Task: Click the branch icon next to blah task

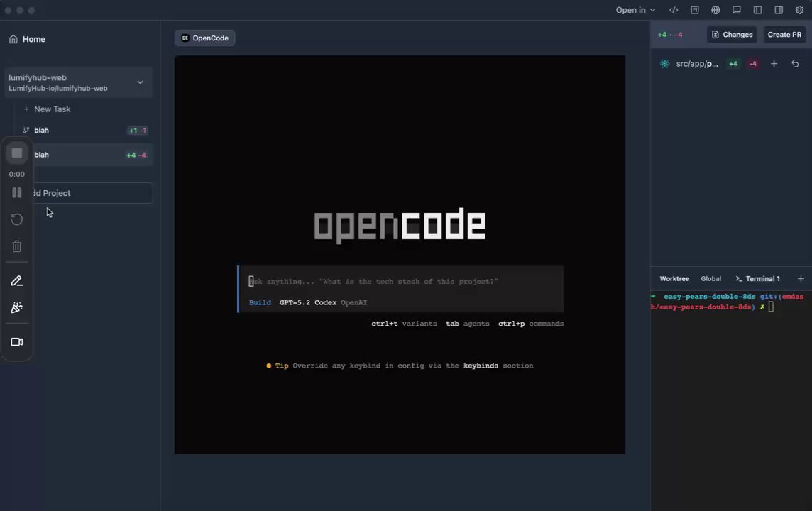Action: tap(26, 130)
